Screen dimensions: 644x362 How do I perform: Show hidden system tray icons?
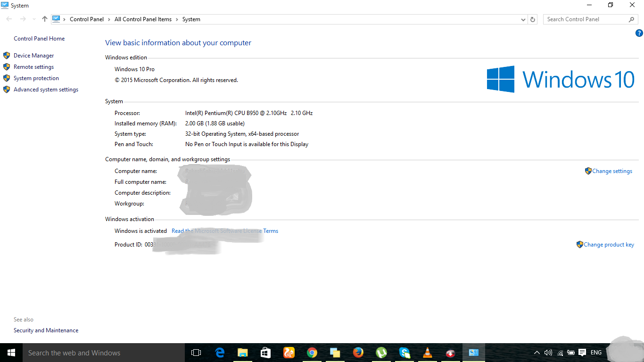click(x=537, y=352)
